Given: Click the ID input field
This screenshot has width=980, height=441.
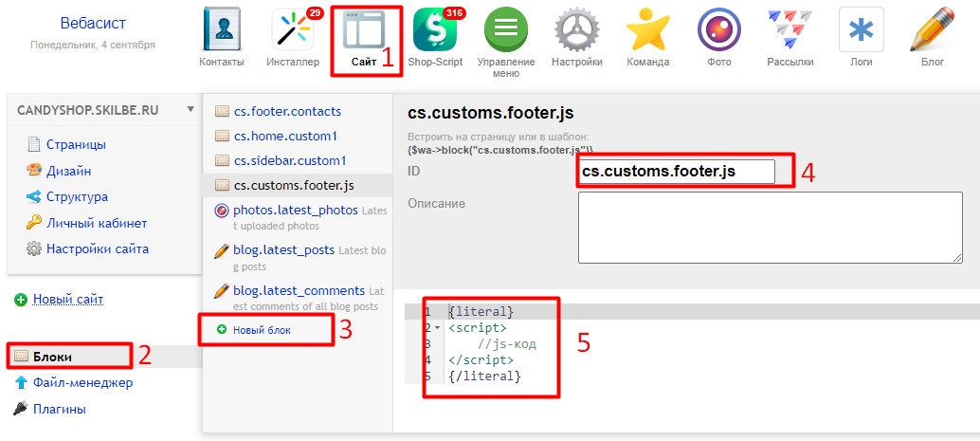Looking at the screenshot, I should 676,172.
